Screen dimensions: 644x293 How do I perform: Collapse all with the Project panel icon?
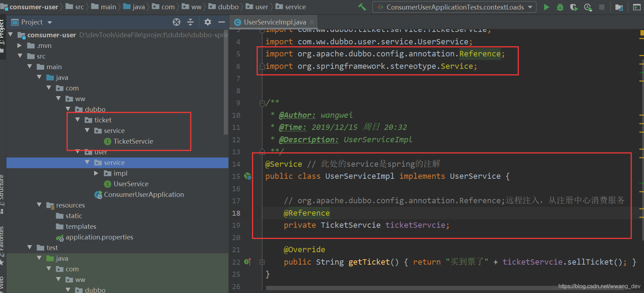pyautogui.click(x=190, y=22)
